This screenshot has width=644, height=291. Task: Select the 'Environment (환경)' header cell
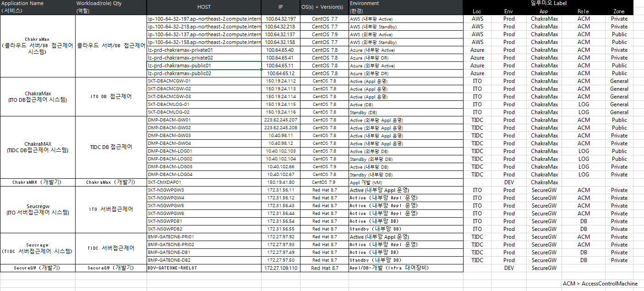tap(405, 7)
